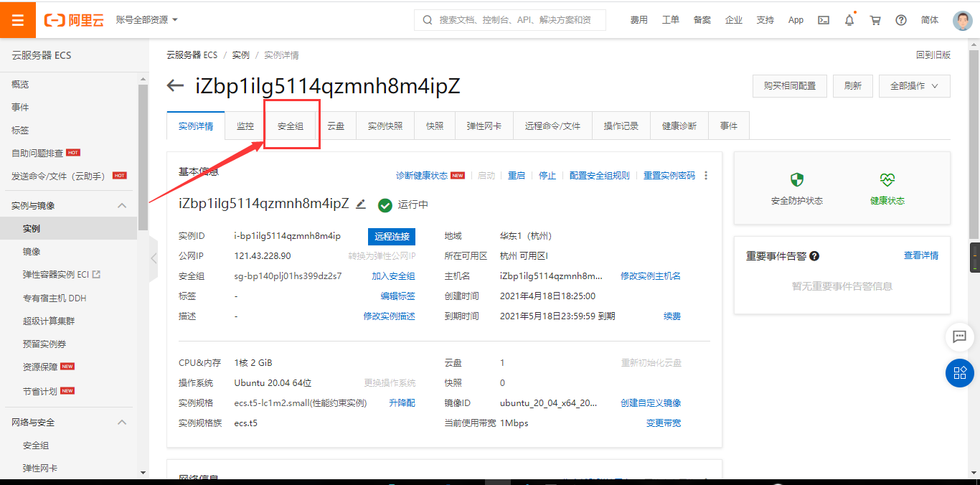Click the 诊断健康状态 link
This screenshot has height=485, width=980.
[422, 176]
